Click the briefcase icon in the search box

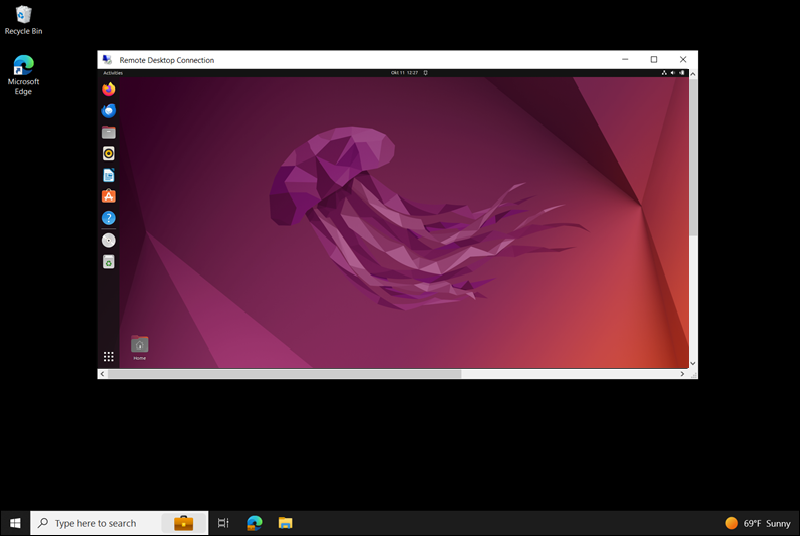(184, 523)
